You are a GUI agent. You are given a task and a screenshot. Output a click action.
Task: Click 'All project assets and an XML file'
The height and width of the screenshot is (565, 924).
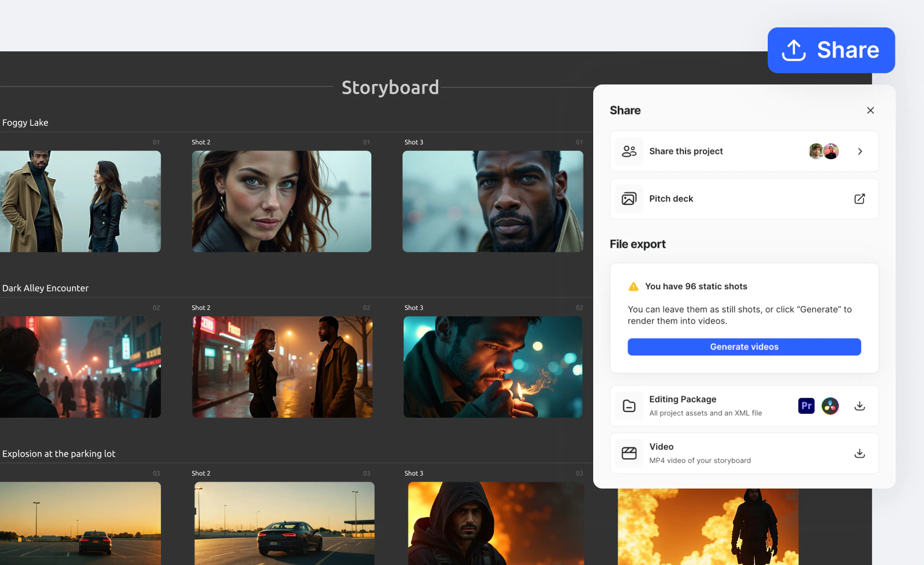point(706,413)
